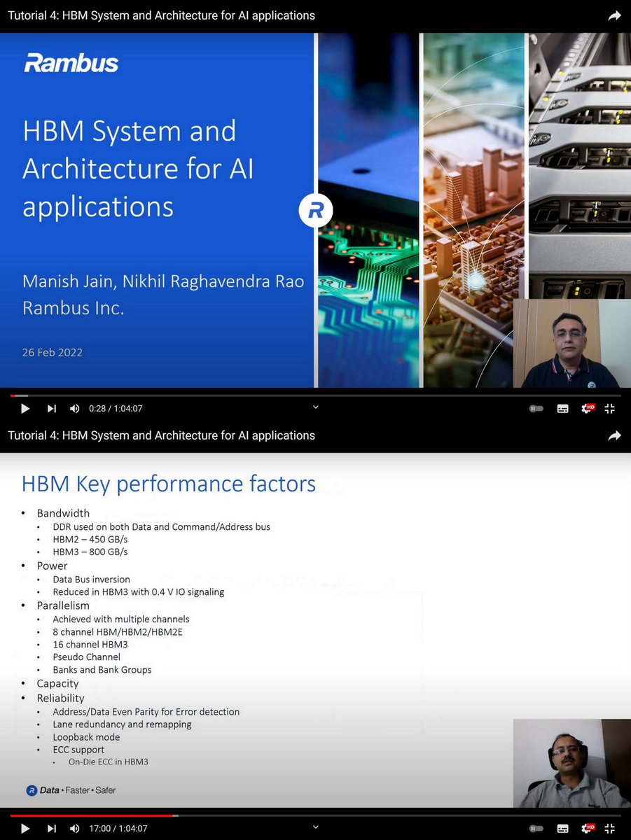
Task: Click the 'Rambus Inc.' text on slide
Action: click(74, 308)
